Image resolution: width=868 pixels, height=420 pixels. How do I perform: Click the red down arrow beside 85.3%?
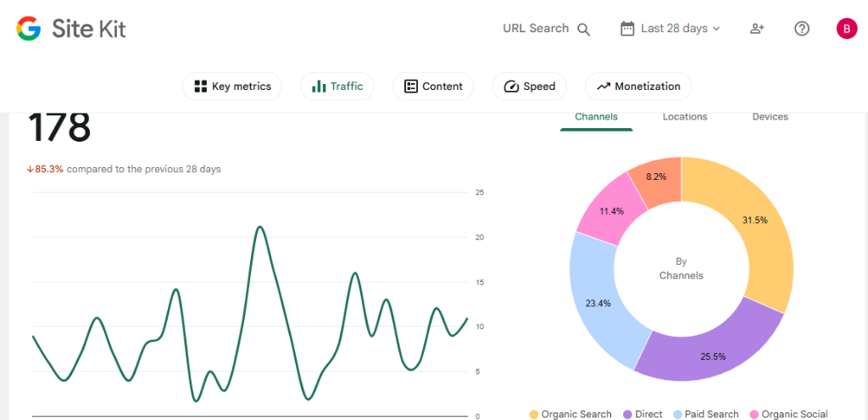pyautogui.click(x=31, y=170)
